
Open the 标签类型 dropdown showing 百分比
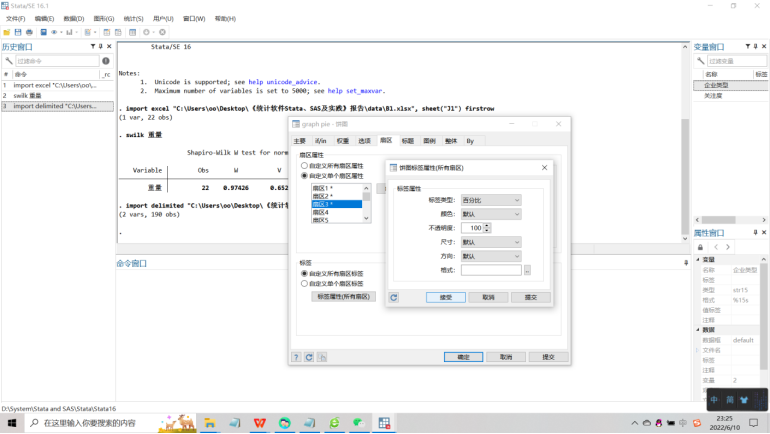(x=491, y=200)
